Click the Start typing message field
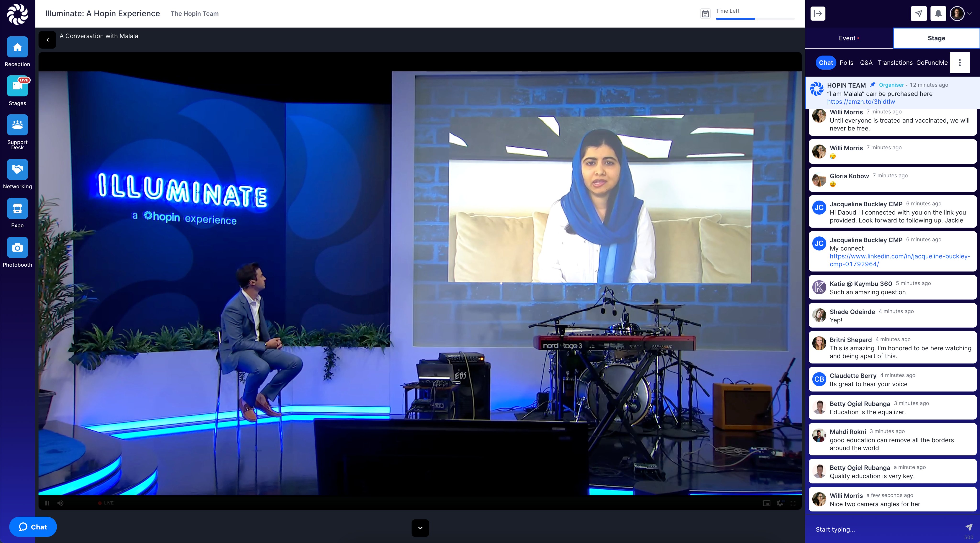 pyautogui.click(x=886, y=529)
